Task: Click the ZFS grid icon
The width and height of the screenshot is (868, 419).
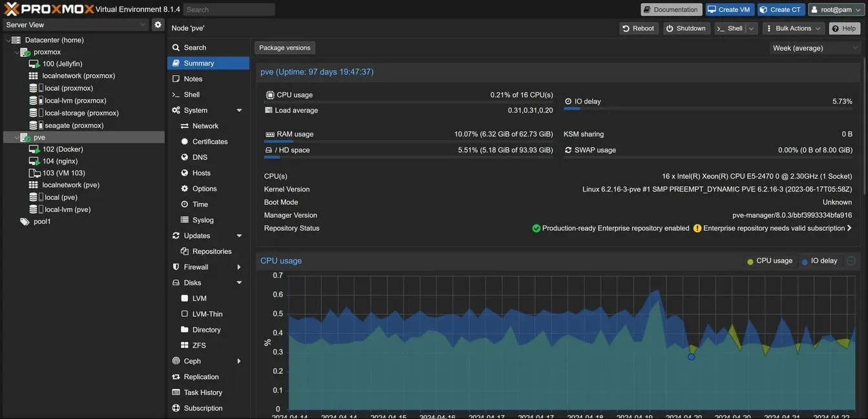Action: coord(185,345)
